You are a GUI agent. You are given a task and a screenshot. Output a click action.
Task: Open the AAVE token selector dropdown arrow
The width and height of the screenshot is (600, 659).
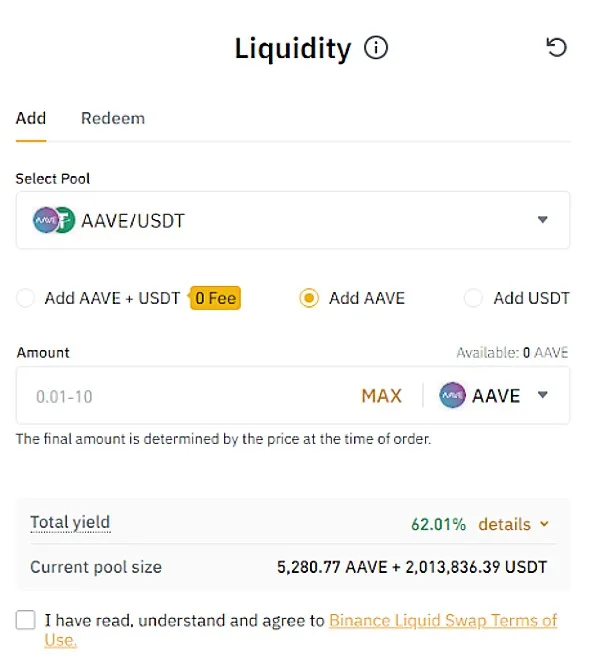pos(543,395)
